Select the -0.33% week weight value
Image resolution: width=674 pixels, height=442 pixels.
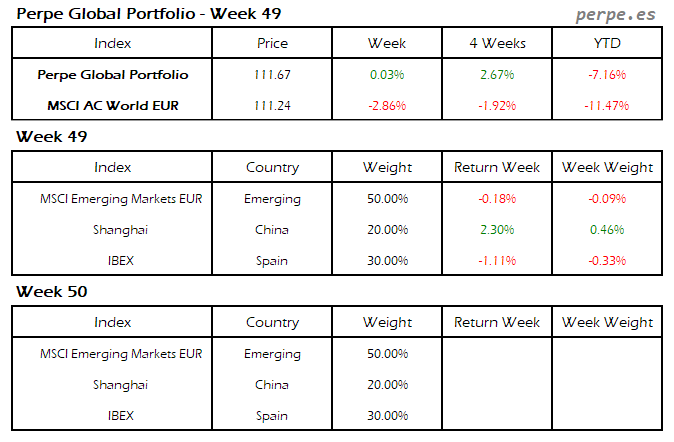coord(607,261)
